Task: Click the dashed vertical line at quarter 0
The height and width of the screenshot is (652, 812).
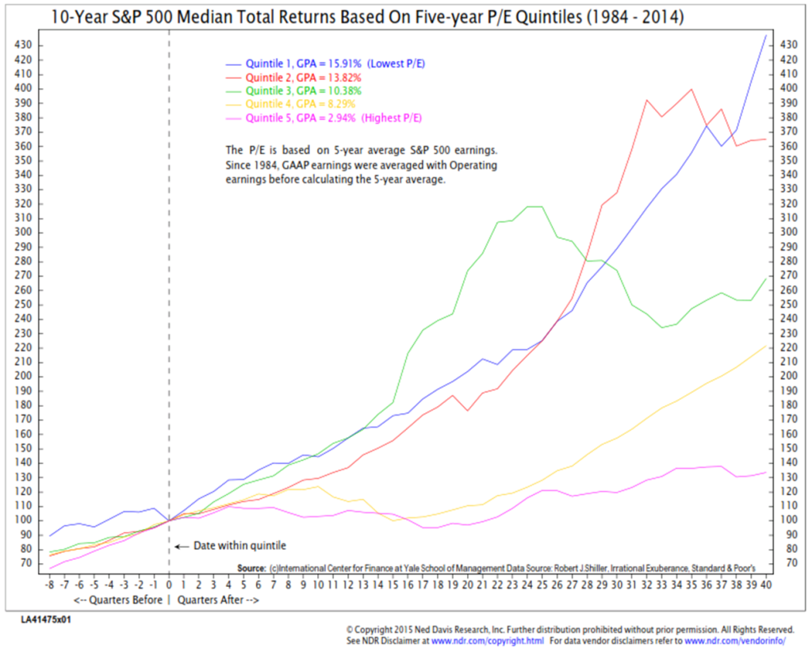Action: [169, 317]
